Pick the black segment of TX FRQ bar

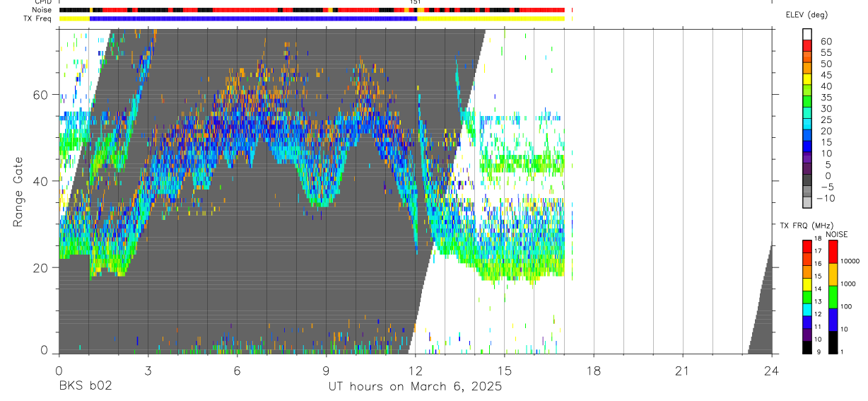click(x=807, y=347)
